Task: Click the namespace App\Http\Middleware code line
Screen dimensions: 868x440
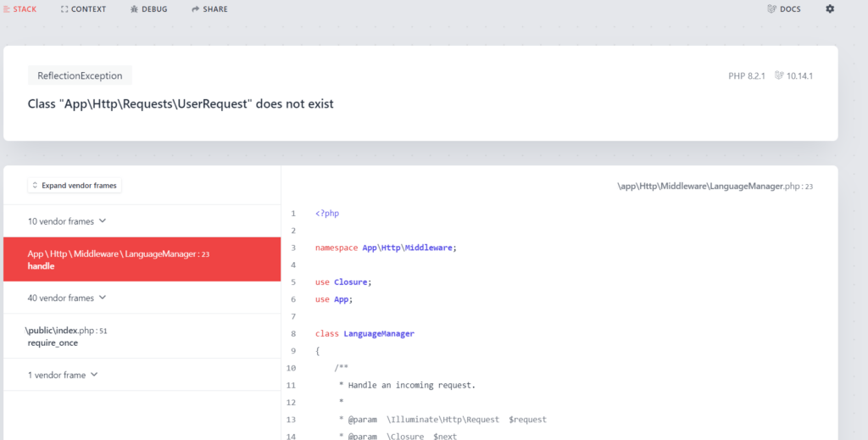Action: click(386, 248)
